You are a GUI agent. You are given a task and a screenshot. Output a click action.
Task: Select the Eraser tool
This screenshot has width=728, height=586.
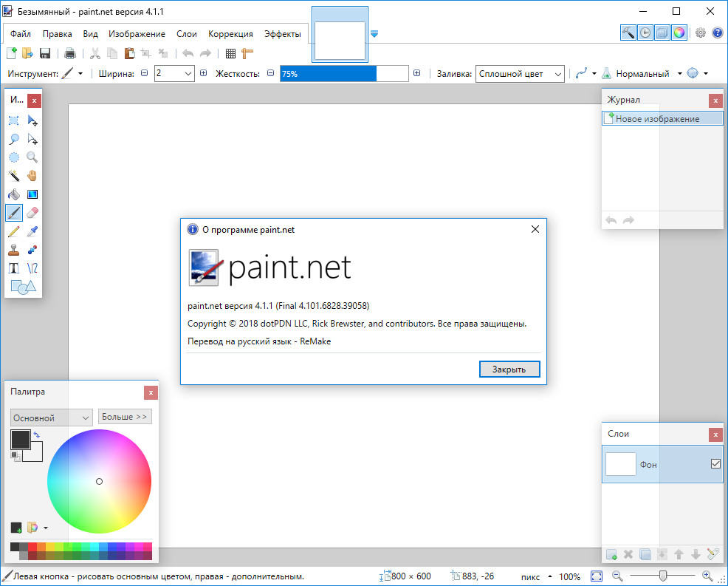(x=32, y=213)
